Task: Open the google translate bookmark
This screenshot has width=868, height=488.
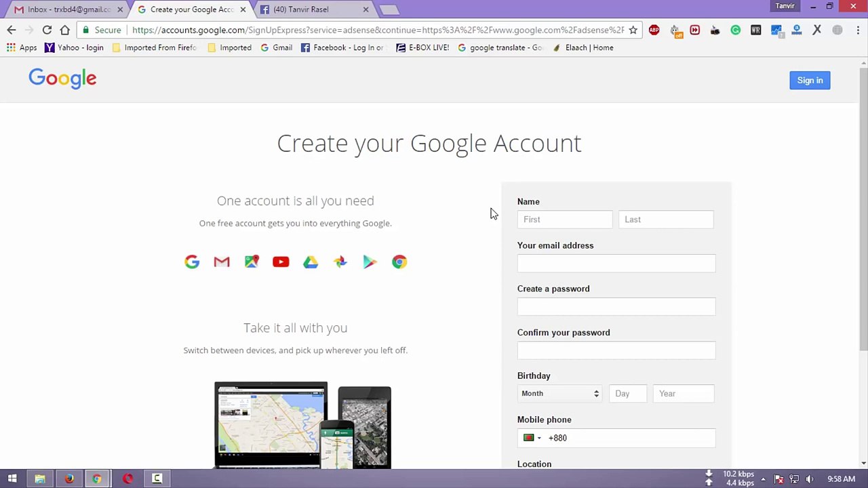Action: [x=500, y=47]
